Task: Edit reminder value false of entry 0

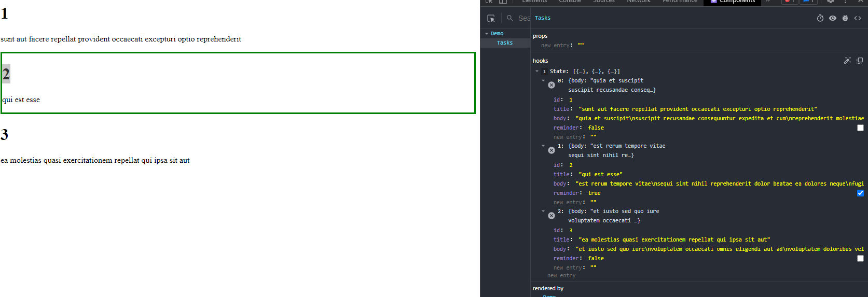Action: 596,128
